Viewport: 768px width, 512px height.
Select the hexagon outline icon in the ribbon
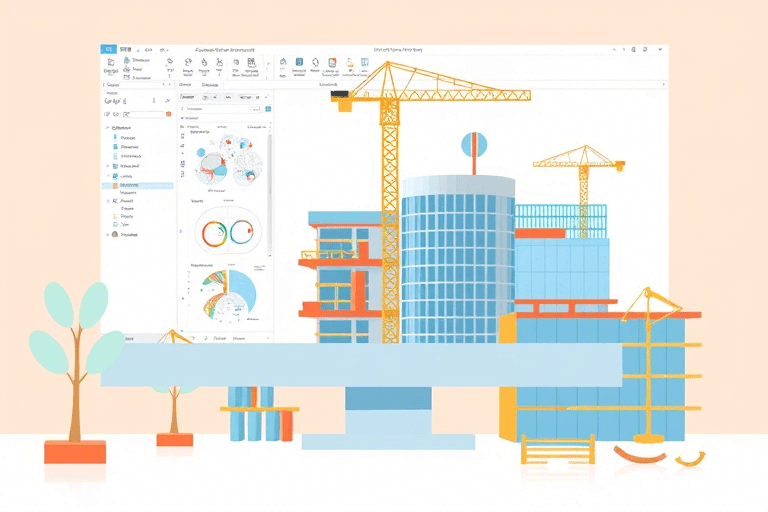pyautogui.click(x=315, y=64)
